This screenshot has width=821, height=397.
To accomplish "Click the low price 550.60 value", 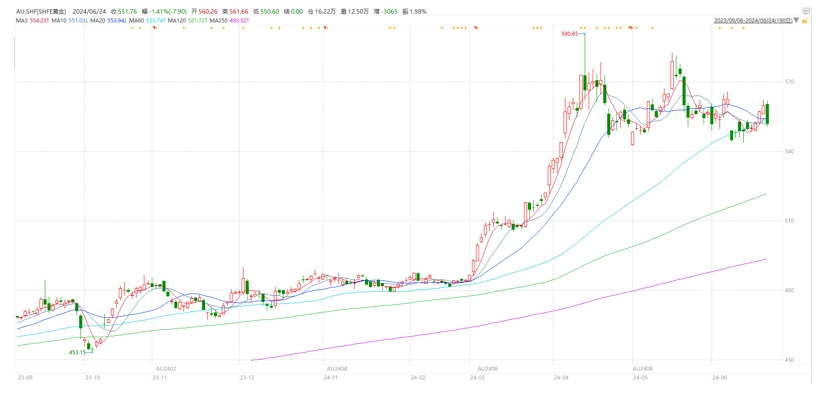I will click(269, 11).
